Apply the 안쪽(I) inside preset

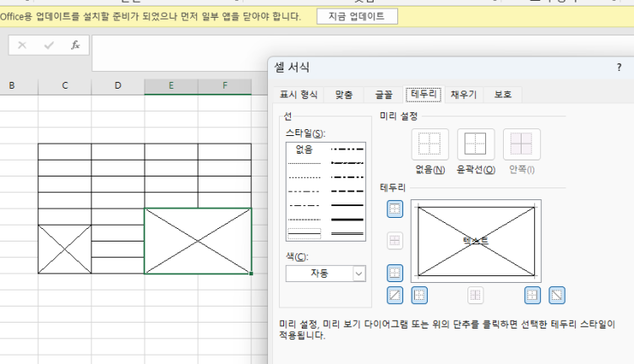(x=522, y=144)
